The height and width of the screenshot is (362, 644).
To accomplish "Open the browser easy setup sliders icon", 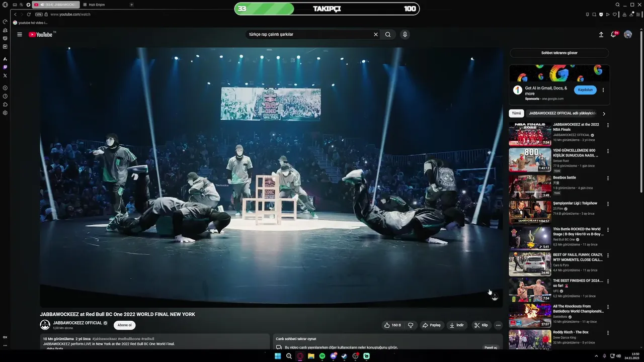I will click(x=638, y=14).
